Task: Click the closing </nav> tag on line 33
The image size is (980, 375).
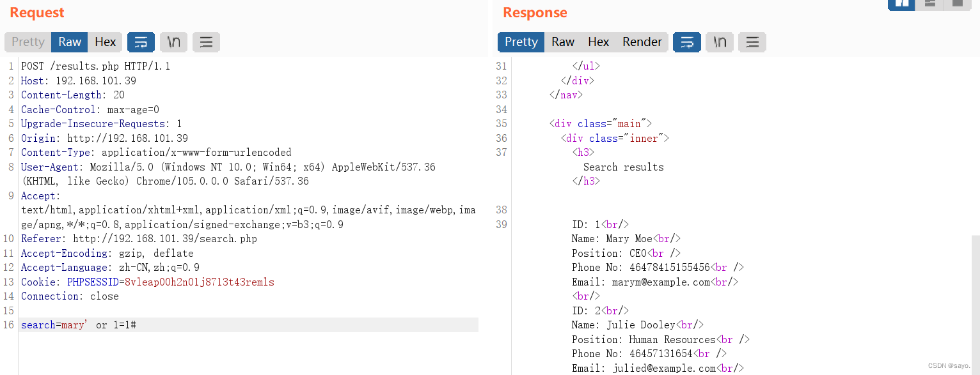Action: click(566, 95)
